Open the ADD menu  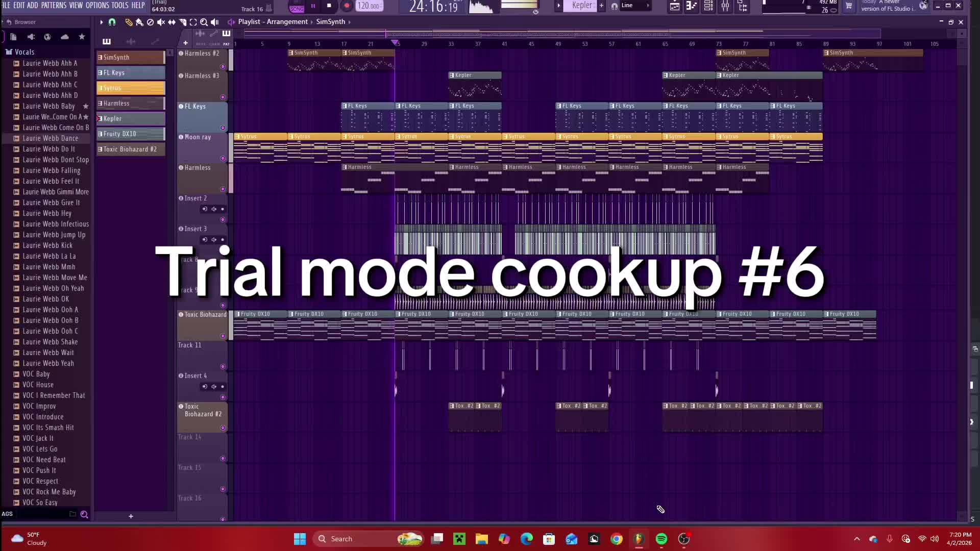pos(33,5)
